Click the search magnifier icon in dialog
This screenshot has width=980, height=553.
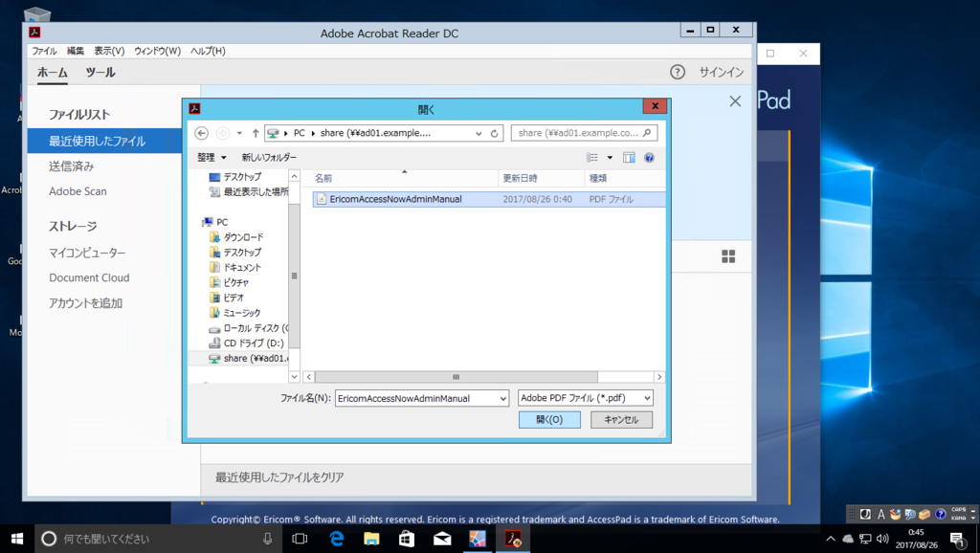(x=647, y=132)
